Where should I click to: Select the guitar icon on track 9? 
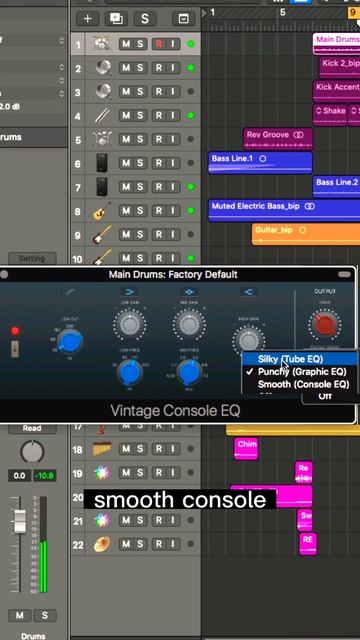[102, 235]
